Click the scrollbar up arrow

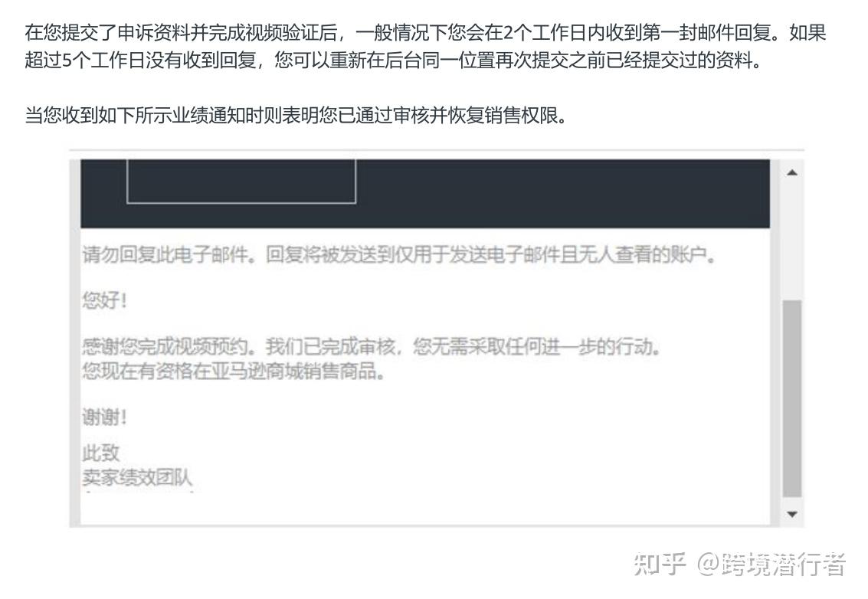[x=792, y=172]
